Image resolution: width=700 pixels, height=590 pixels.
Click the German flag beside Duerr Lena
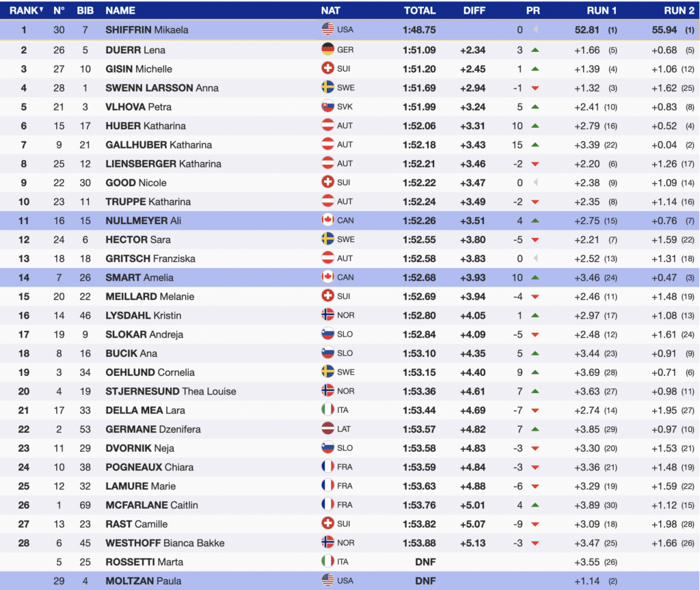pyautogui.click(x=327, y=50)
